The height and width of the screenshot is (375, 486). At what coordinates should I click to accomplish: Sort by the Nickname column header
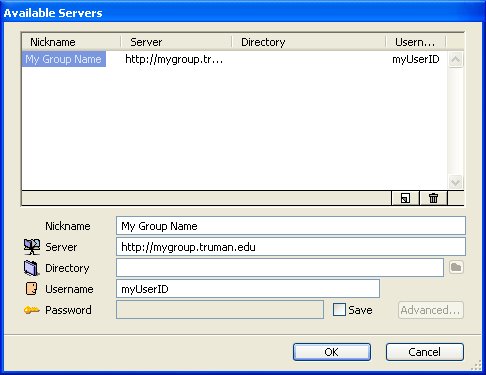71,42
